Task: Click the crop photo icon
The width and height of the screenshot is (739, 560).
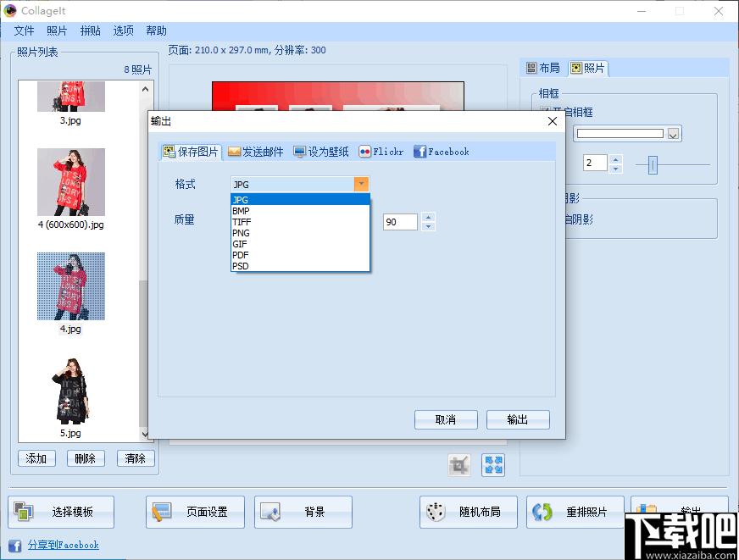Action: (459, 465)
